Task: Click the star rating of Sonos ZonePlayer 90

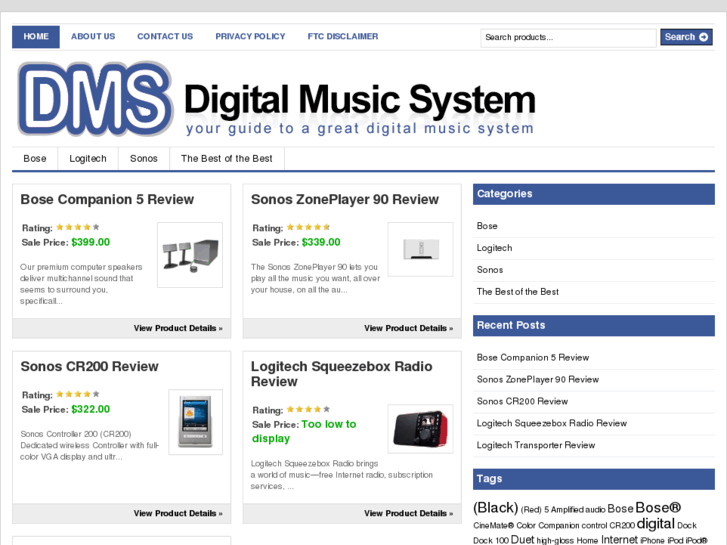Action: point(308,227)
